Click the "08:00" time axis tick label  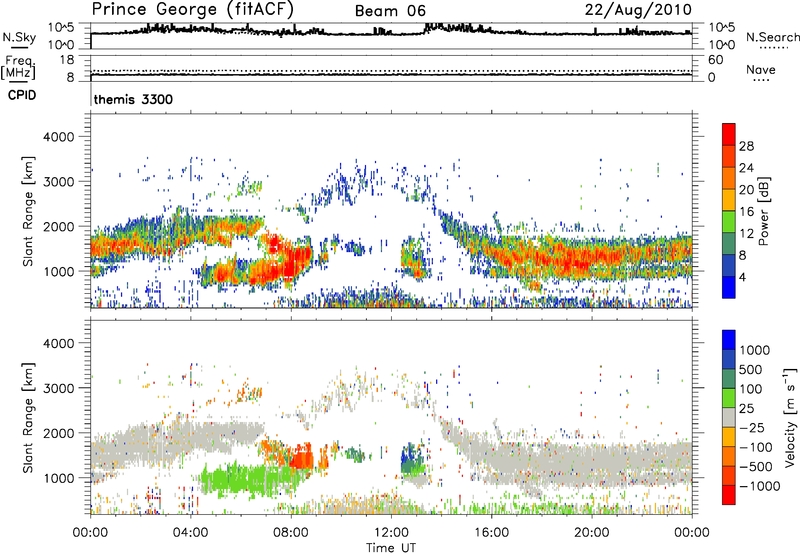(291, 533)
